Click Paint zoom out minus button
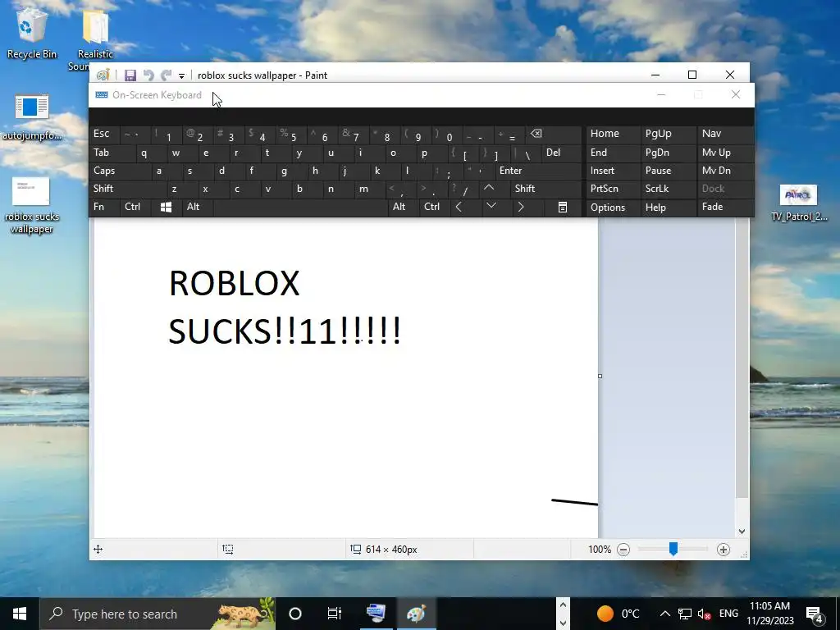The height and width of the screenshot is (630, 840). pyautogui.click(x=623, y=550)
